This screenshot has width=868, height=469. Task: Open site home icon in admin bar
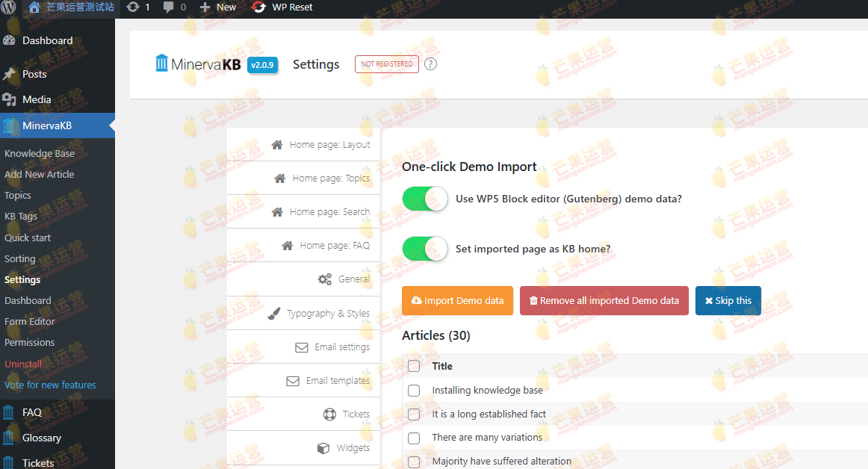point(34,7)
